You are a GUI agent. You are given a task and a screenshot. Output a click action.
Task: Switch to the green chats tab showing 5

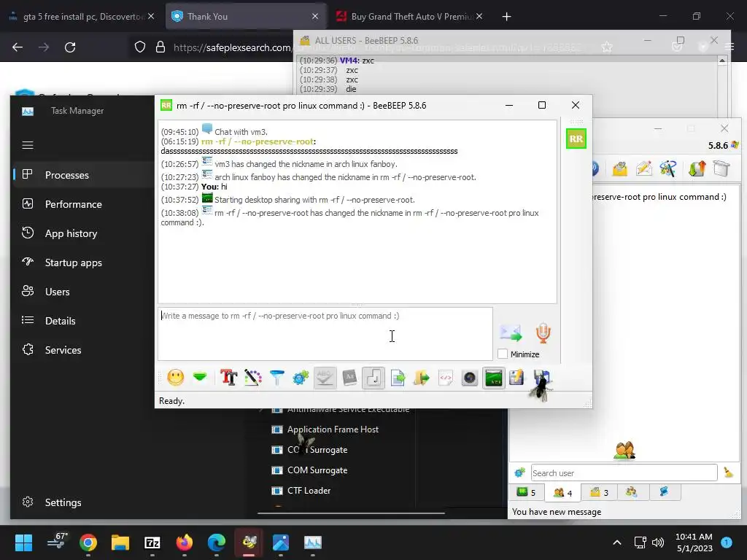(526, 492)
